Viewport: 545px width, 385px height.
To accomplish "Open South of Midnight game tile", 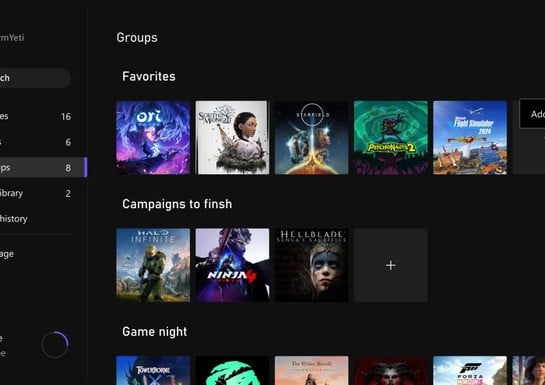I will click(232, 138).
